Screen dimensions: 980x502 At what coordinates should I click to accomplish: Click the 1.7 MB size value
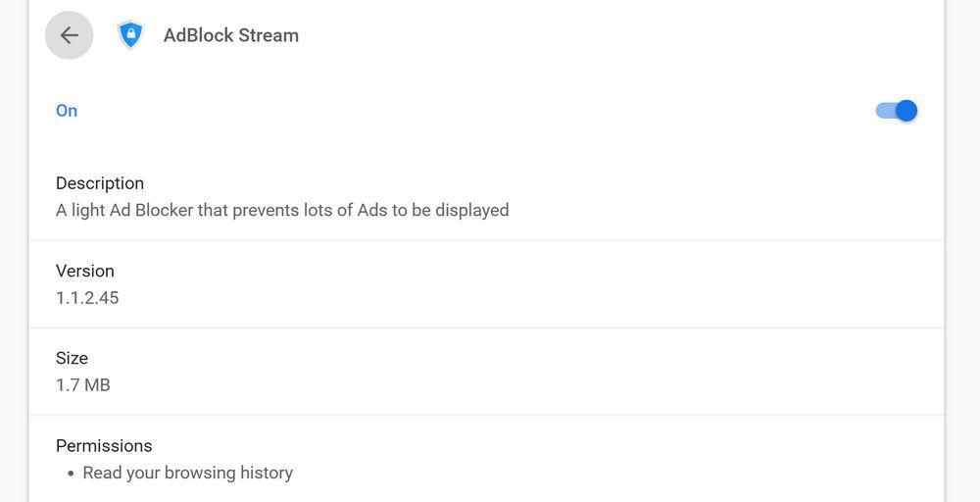pyautogui.click(x=83, y=384)
